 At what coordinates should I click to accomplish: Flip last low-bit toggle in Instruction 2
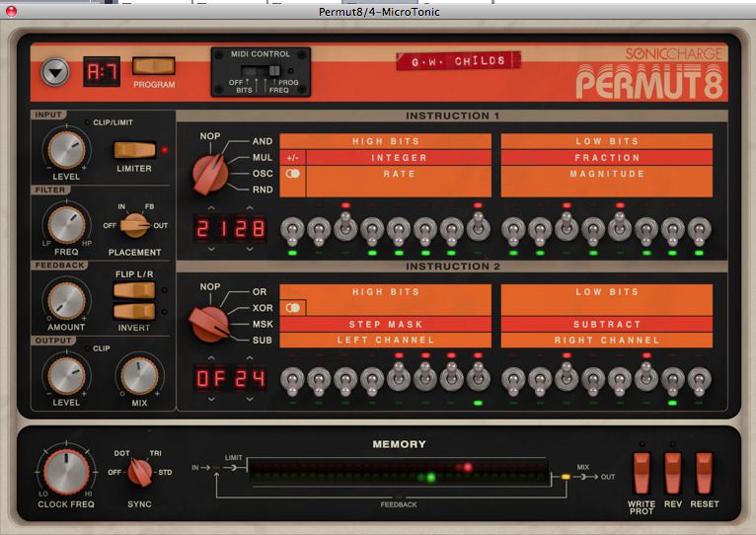pyautogui.click(x=699, y=380)
